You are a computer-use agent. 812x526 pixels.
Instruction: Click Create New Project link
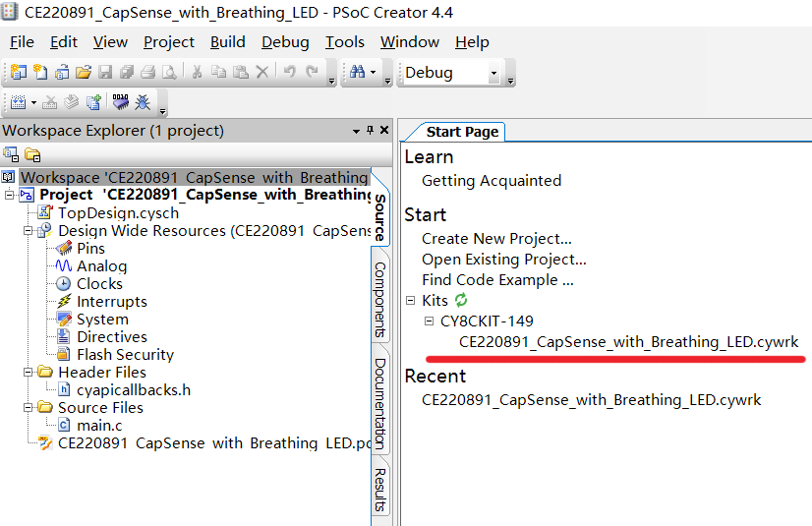496,239
